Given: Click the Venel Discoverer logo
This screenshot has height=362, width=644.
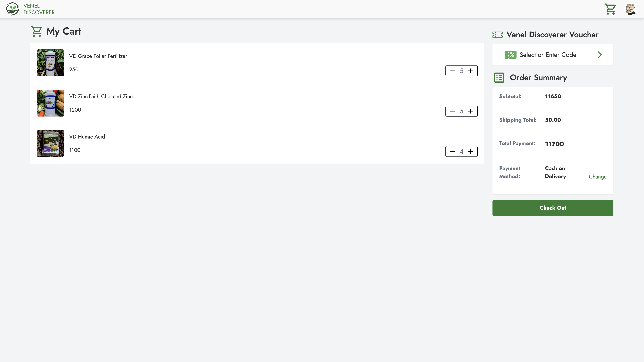Looking at the screenshot, I should click(x=12, y=9).
